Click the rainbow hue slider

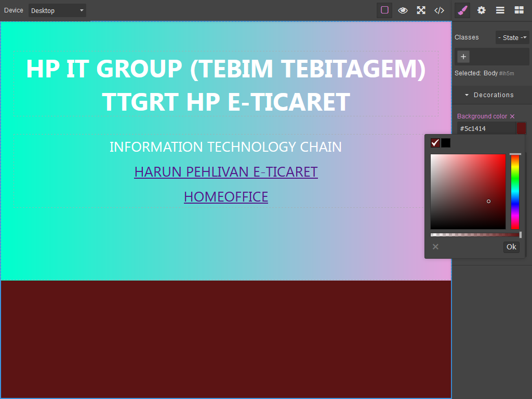[x=515, y=192]
